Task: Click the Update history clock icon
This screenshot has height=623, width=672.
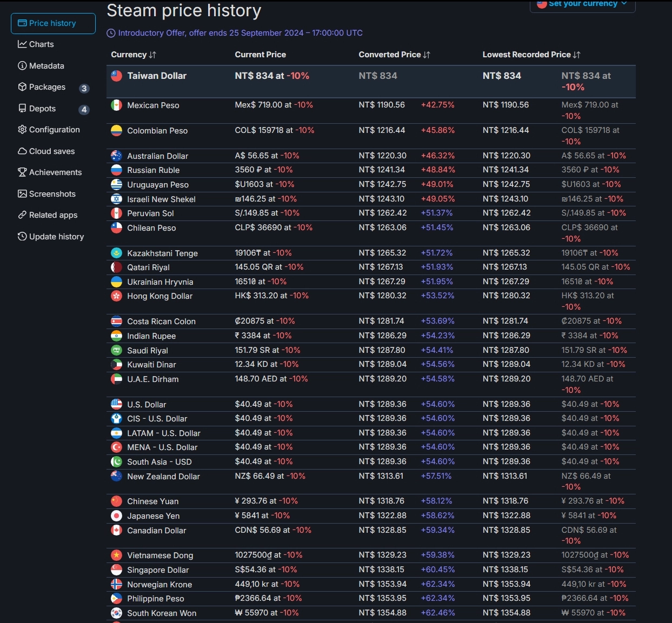Action: (x=22, y=237)
